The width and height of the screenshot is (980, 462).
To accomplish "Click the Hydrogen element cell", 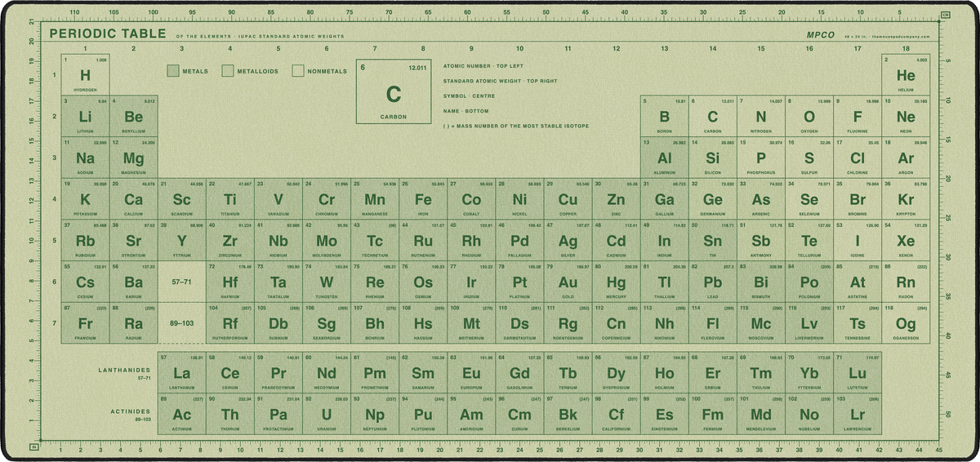I will pos(85,76).
